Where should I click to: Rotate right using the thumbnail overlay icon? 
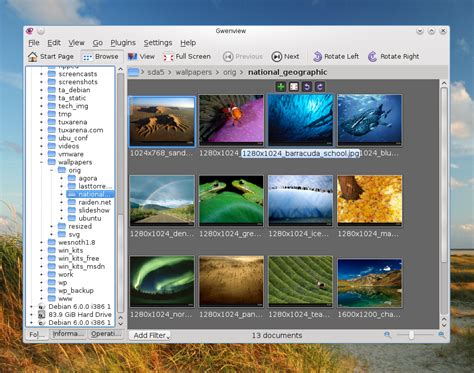(x=320, y=87)
